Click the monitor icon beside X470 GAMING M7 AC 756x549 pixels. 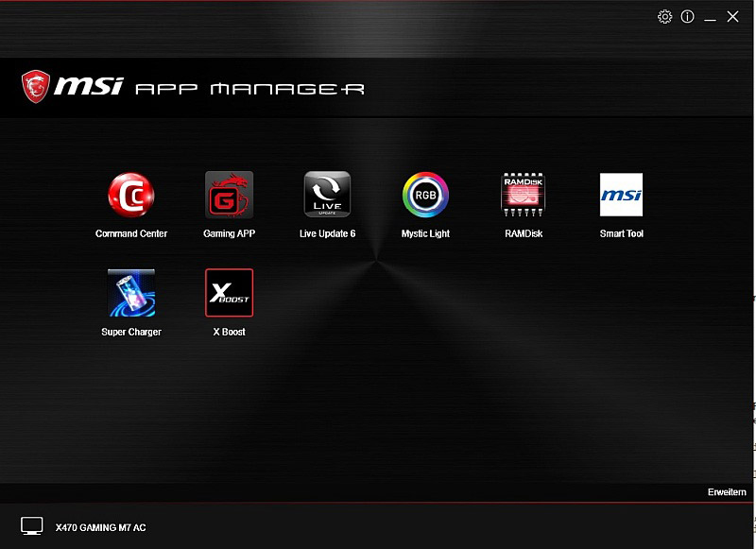[32, 526]
